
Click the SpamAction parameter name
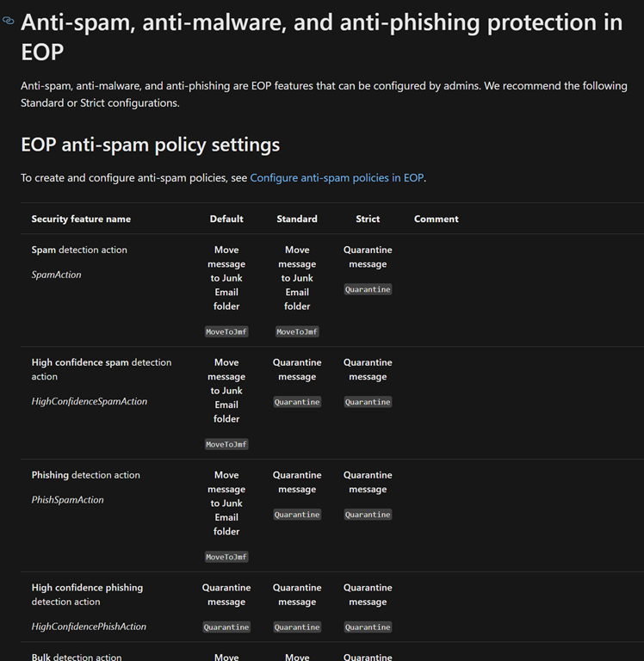57,275
